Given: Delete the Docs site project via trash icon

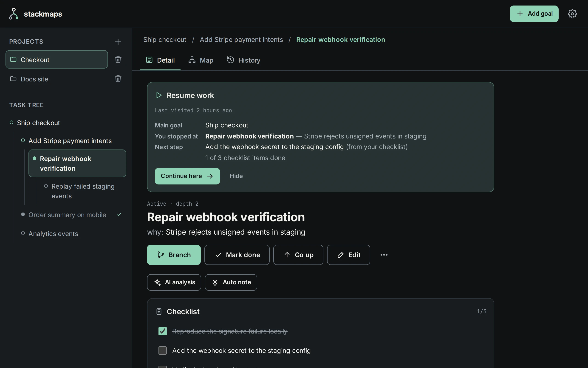Looking at the screenshot, I should coord(118,79).
